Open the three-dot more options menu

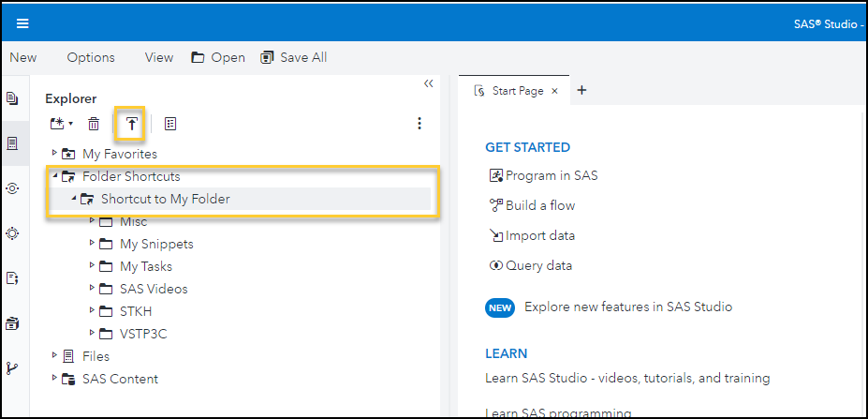(419, 124)
